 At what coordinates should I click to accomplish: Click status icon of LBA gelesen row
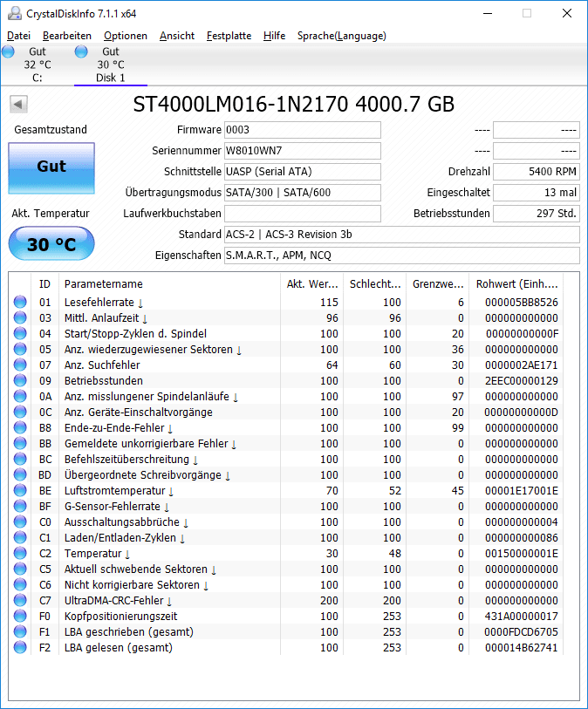coord(20,647)
